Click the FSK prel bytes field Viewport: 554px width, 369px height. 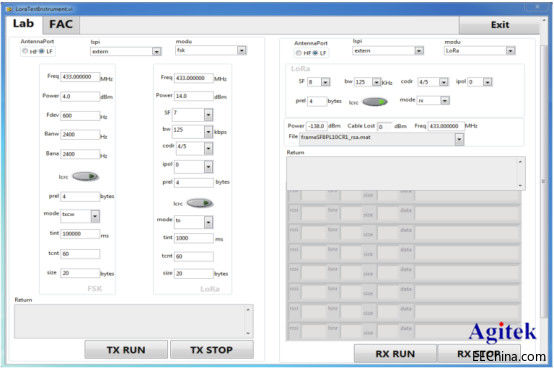point(80,196)
